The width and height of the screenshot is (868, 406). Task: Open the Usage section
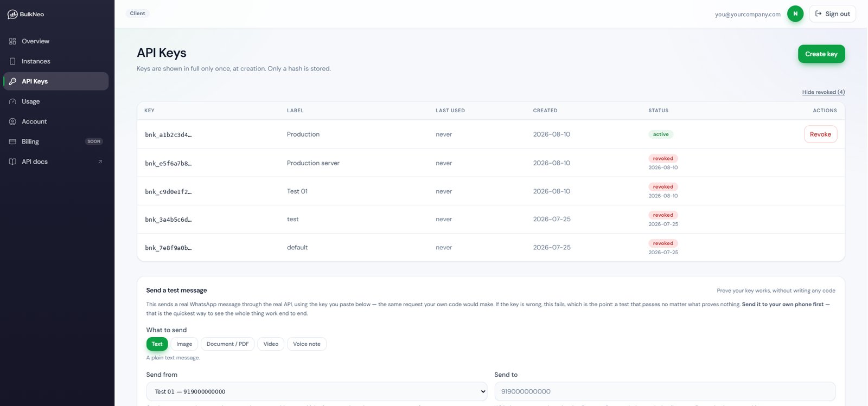56,101
